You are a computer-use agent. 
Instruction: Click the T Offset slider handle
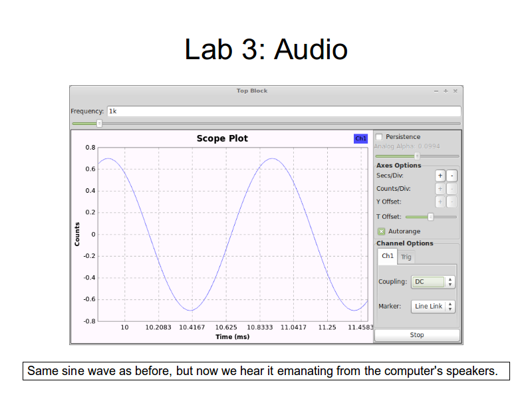(x=430, y=216)
